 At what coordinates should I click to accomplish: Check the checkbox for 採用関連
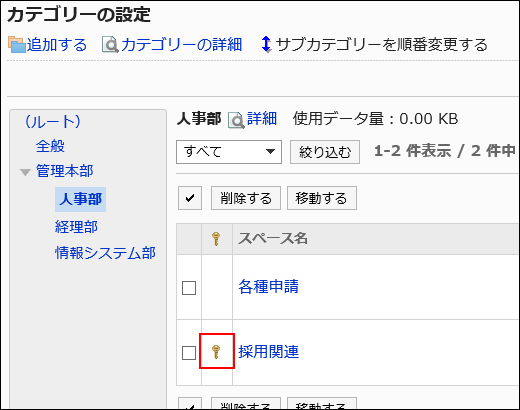tap(189, 353)
